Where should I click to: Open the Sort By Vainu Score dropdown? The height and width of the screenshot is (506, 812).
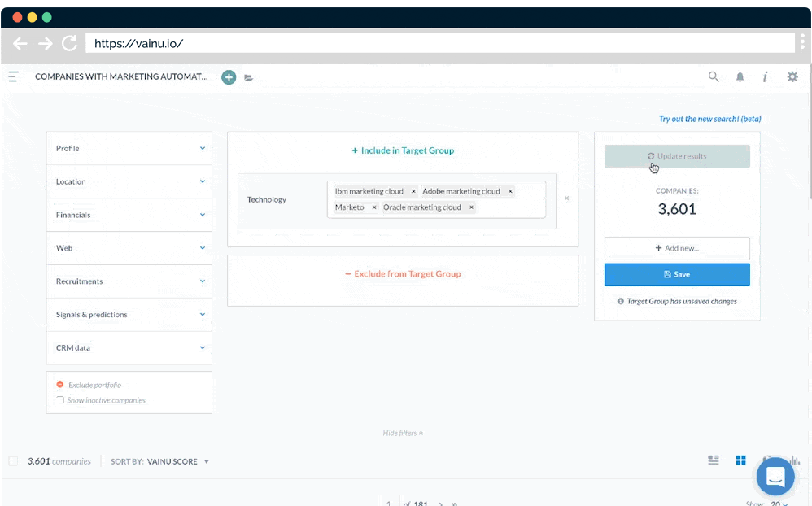[x=160, y=461]
